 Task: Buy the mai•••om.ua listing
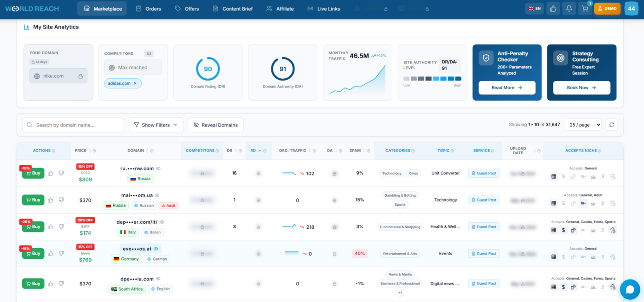click(33, 200)
